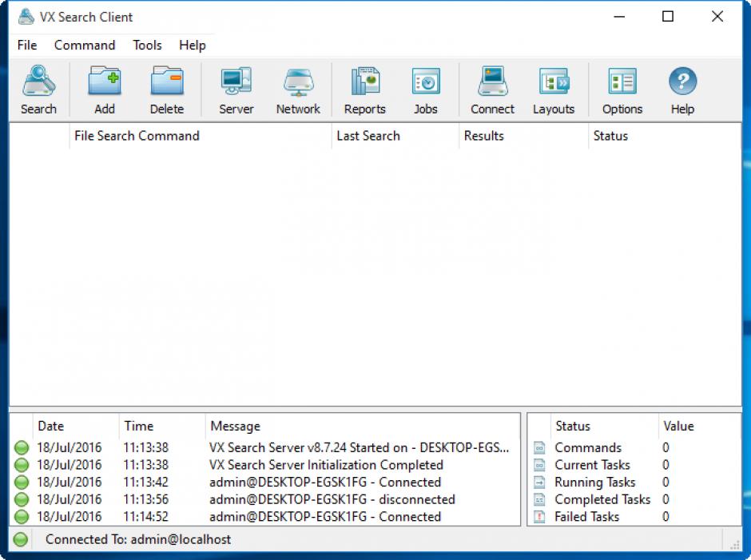Viewport: 751px width, 560px height.
Task: Open the Server toolbar icon
Action: tap(236, 81)
